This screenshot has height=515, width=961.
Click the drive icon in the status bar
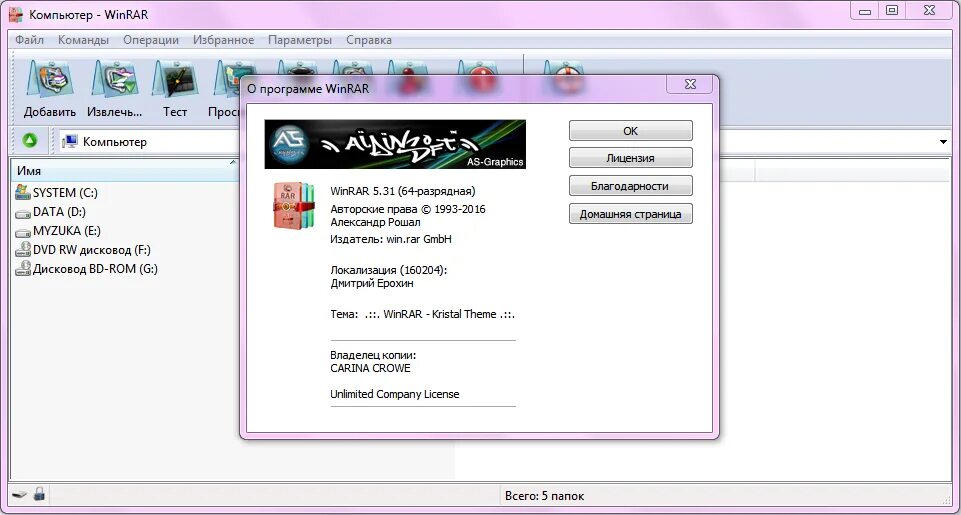click(x=20, y=494)
